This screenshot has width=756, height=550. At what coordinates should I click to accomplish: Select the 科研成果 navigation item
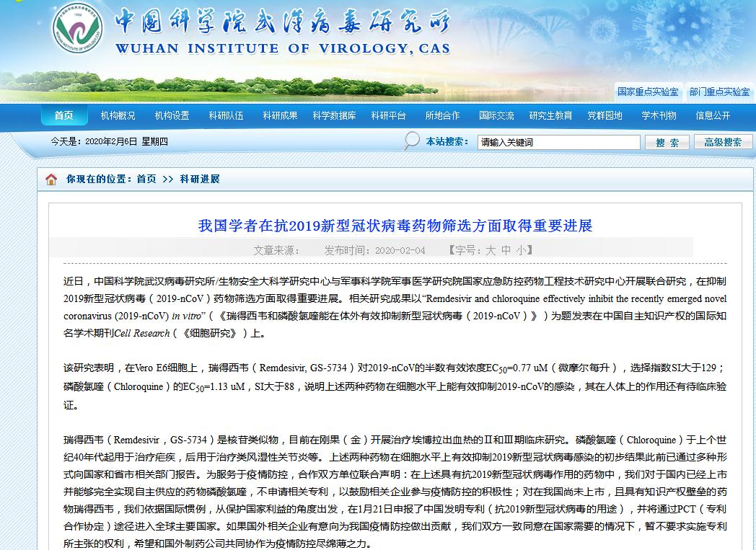coord(280,116)
